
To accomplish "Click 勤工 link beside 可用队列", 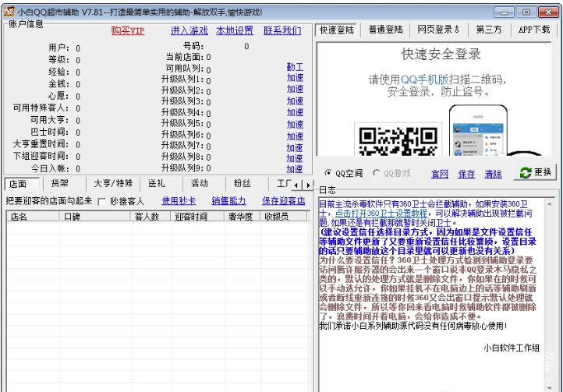I will pos(295,67).
